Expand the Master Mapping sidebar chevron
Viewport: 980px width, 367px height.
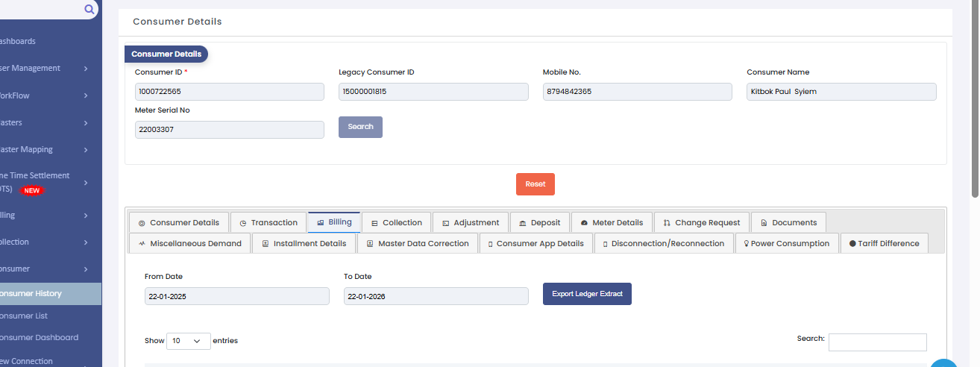click(x=86, y=149)
